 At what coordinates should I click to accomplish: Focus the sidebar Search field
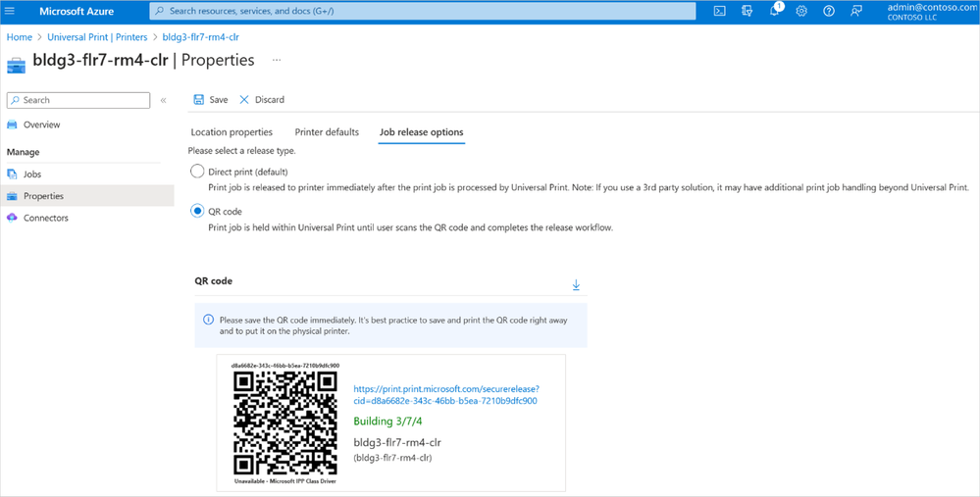tap(78, 100)
